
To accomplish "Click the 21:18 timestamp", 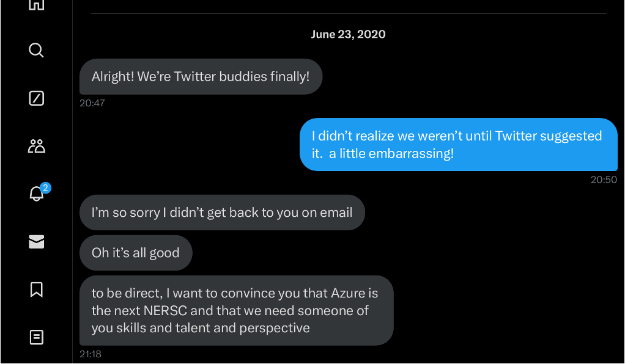I will tap(91, 354).
